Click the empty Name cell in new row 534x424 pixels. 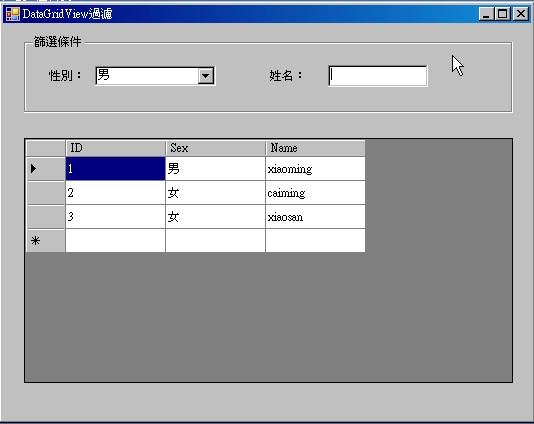pos(315,241)
